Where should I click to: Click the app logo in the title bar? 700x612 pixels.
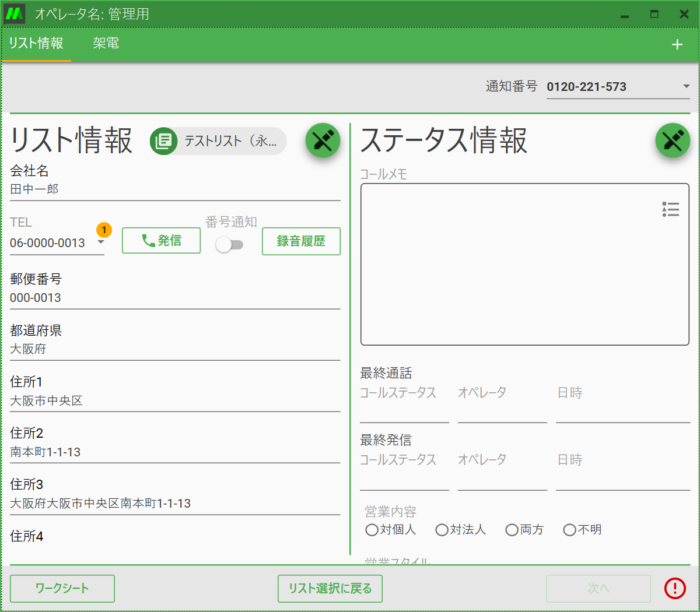click(x=14, y=13)
